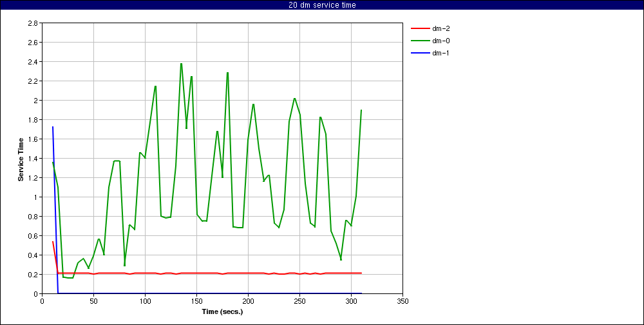The image size is (644, 325).
Task: Click the red dm-2 starting point near 0.55
Action: (x=53, y=241)
